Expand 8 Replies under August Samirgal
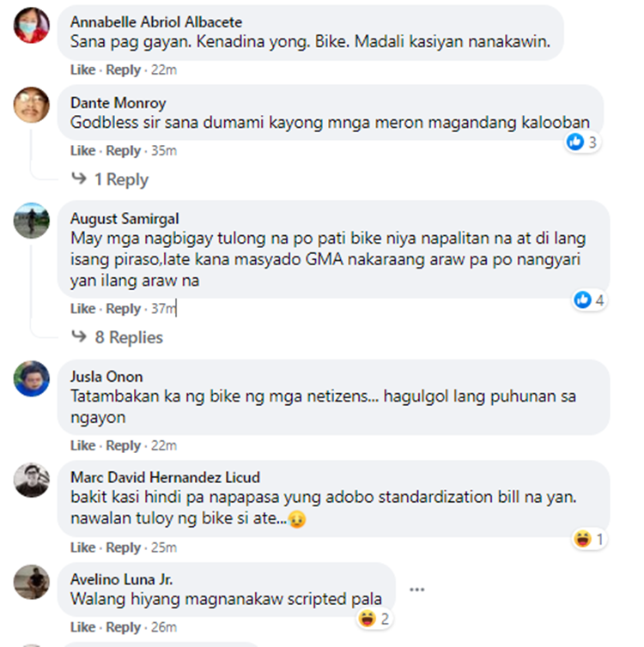The image size is (644, 647). tap(129, 337)
